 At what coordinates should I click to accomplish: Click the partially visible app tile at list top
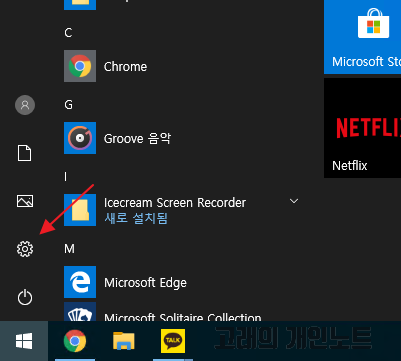click(80, 5)
